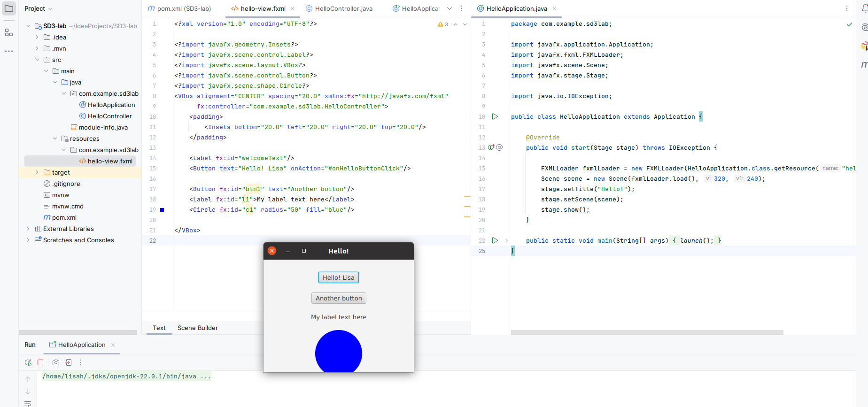Toggle soft-wrap in the Run console
The height and width of the screenshot is (407, 868).
point(28,404)
